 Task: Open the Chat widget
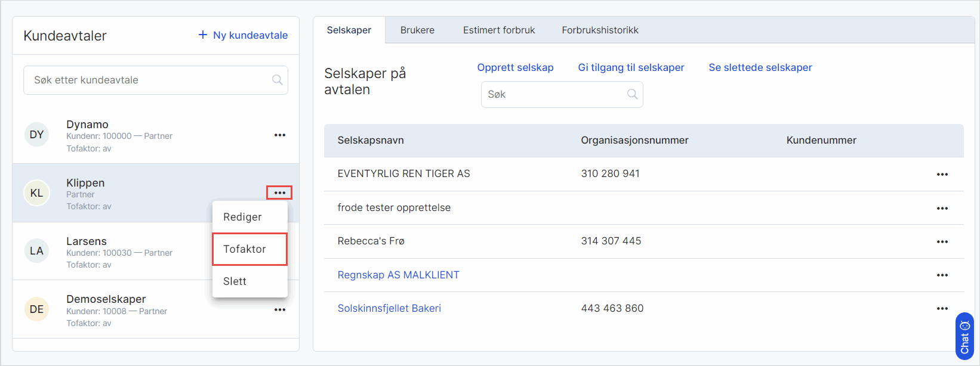[964, 337]
